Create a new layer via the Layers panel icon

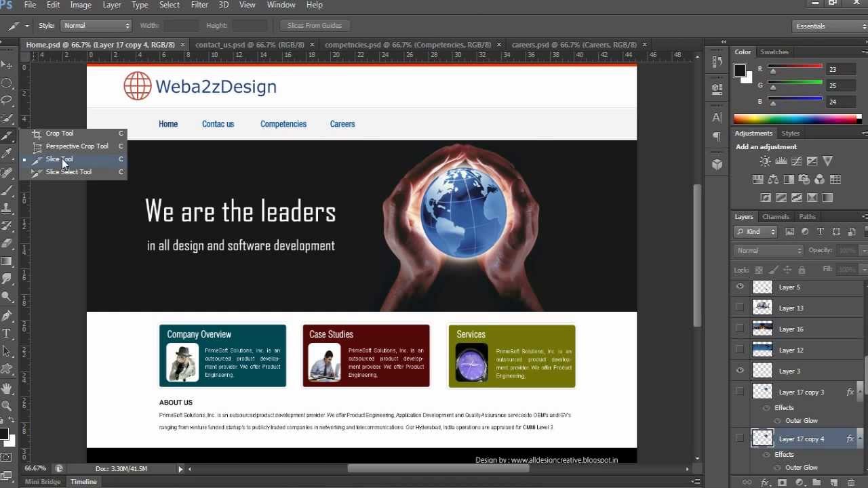pyautogui.click(x=834, y=483)
